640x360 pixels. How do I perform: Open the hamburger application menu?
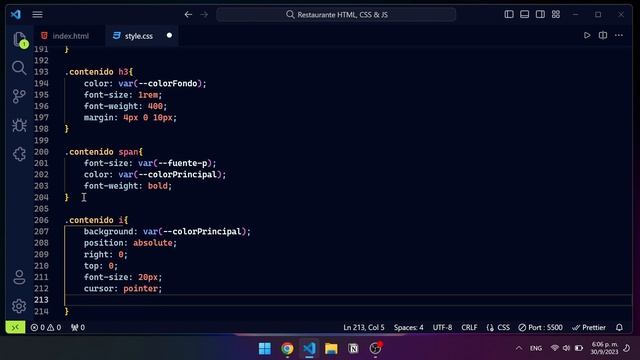coord(37,15)
